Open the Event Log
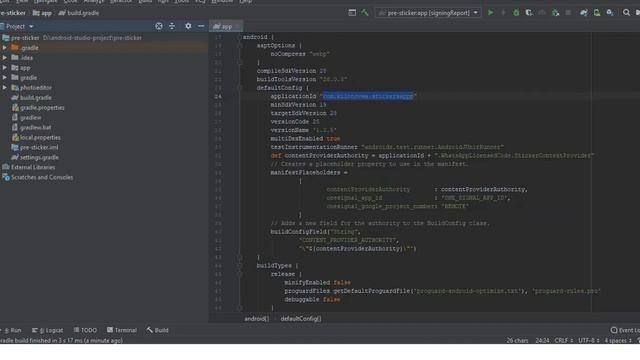Screen dimensions: 640x360 [x=625, y=330]
